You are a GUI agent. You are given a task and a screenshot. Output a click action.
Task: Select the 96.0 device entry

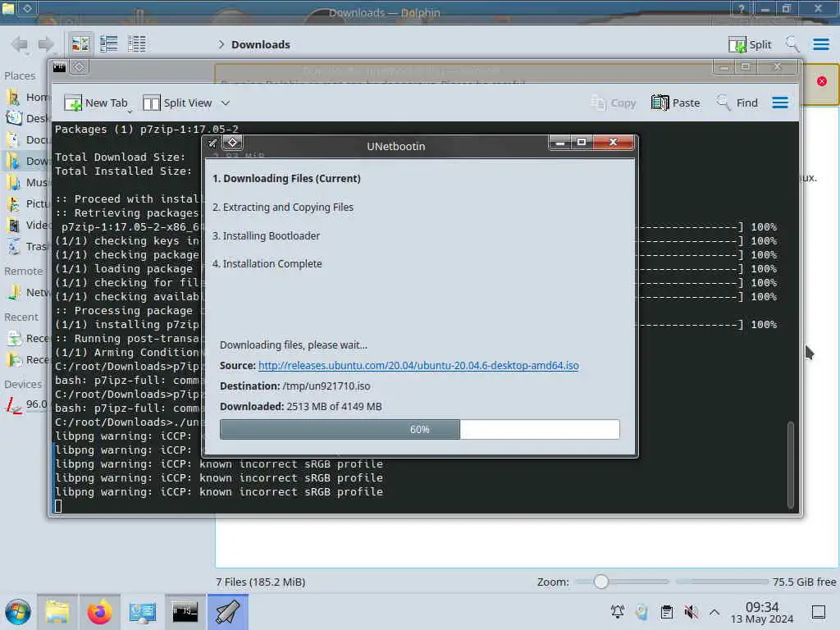click(x=27, y=404)
